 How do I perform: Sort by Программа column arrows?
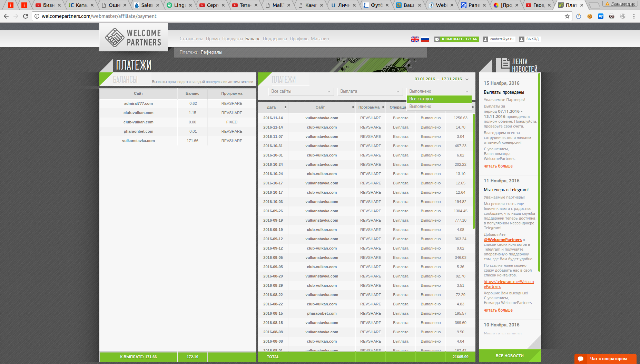pyautogui.click(x=383, y=107)
